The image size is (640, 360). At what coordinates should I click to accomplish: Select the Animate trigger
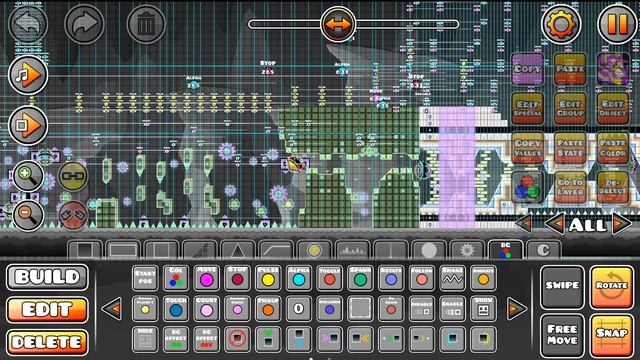483,278
